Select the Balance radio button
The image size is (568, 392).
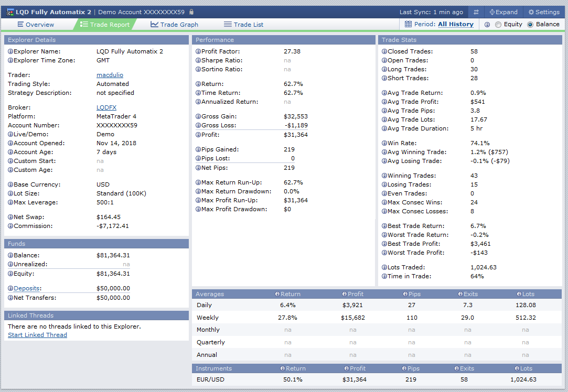pos(530,25)
